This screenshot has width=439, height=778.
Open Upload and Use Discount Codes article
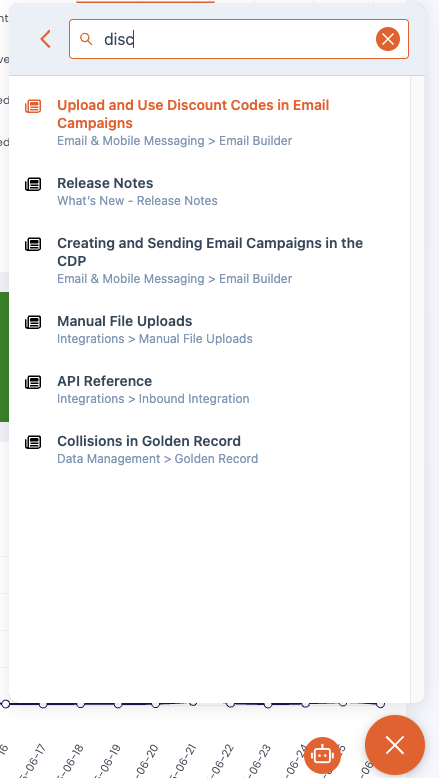point(193,114)
